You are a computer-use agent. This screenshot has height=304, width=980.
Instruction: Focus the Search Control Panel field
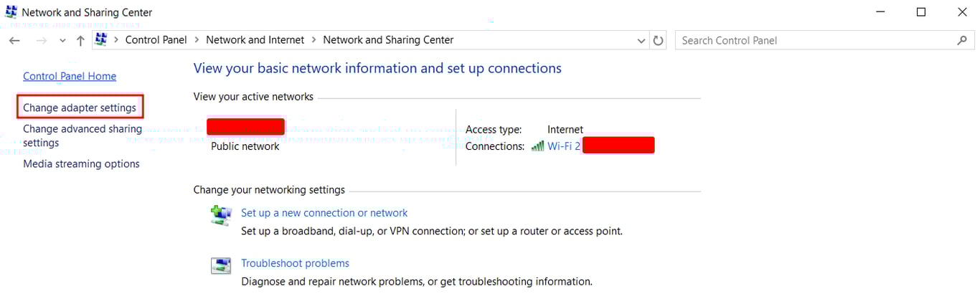click(814, 41)
